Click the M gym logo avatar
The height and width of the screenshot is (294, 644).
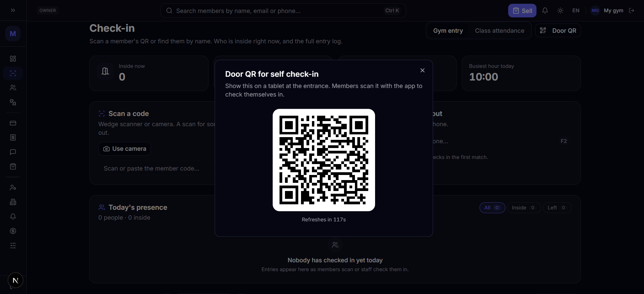click(x=13, y=34)
